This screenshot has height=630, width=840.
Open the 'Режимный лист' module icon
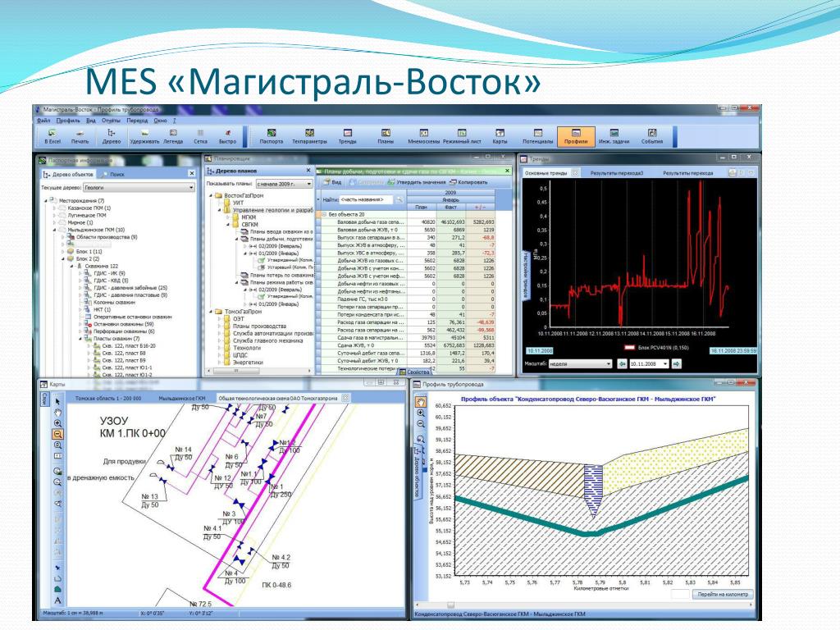(x=462, y=136)
